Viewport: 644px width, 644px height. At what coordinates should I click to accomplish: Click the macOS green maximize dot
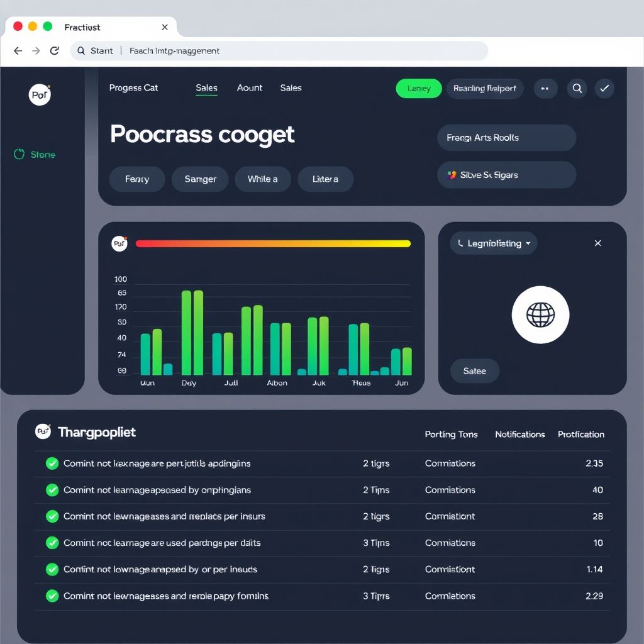click(48, 26)
